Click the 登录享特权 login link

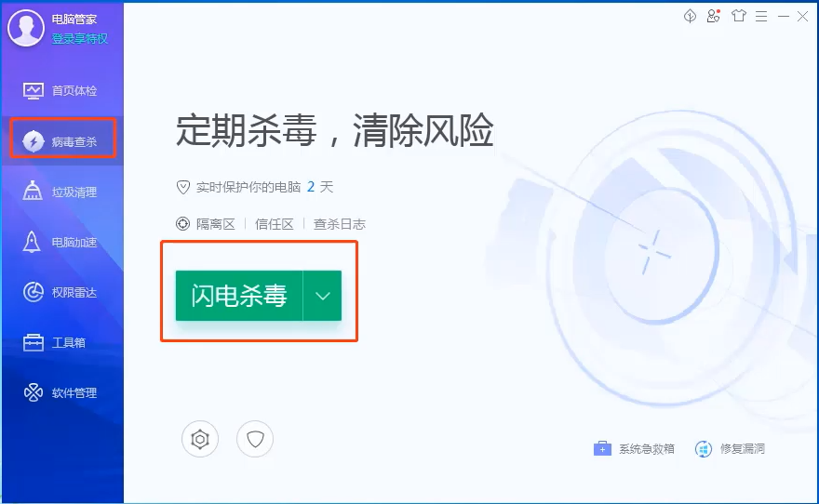click(79, 39)
